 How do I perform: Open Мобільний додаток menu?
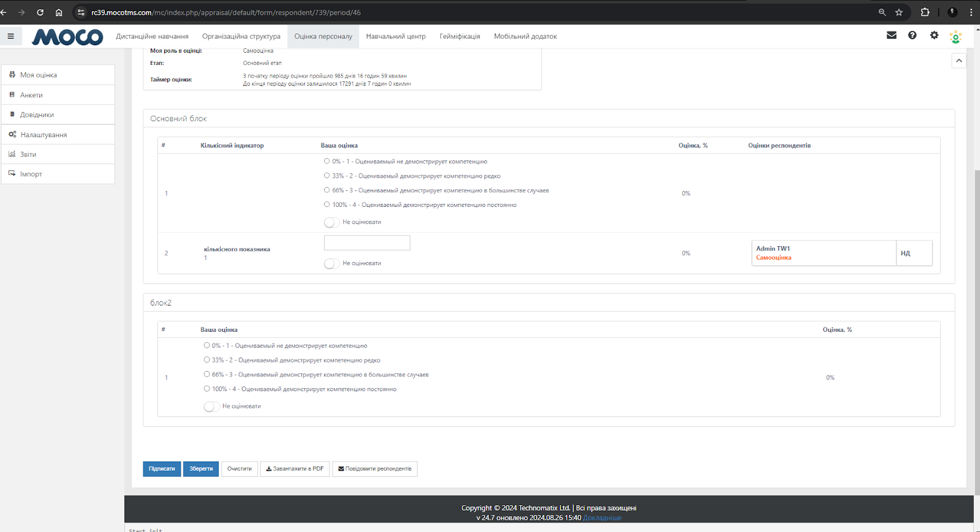(526, 36)
